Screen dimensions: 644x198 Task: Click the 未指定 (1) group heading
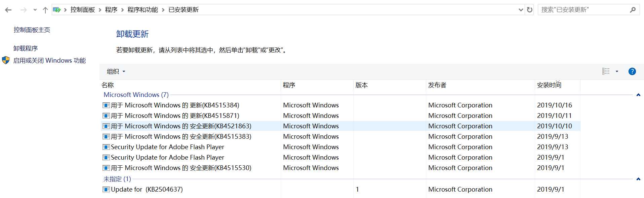click(117, 179)
